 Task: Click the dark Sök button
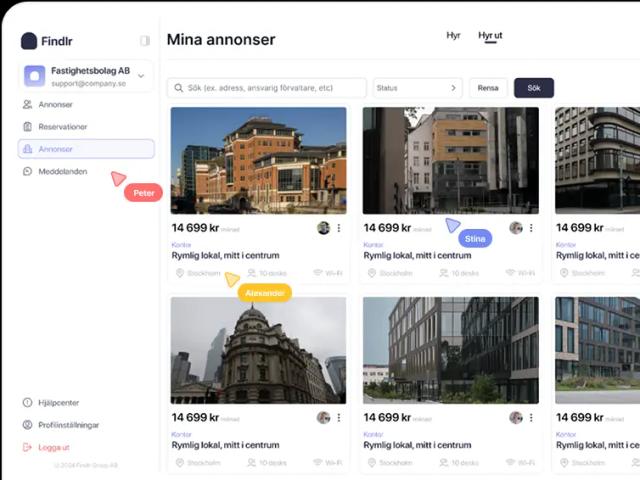533,88
